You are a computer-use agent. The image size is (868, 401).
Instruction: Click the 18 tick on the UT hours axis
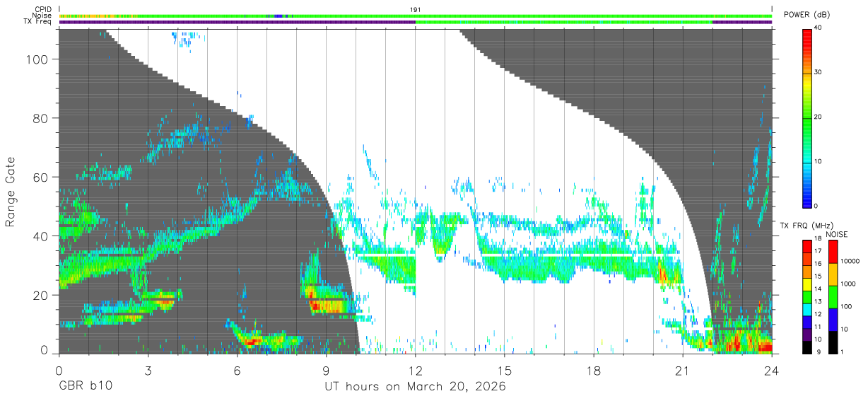click(x=593, y=369)
